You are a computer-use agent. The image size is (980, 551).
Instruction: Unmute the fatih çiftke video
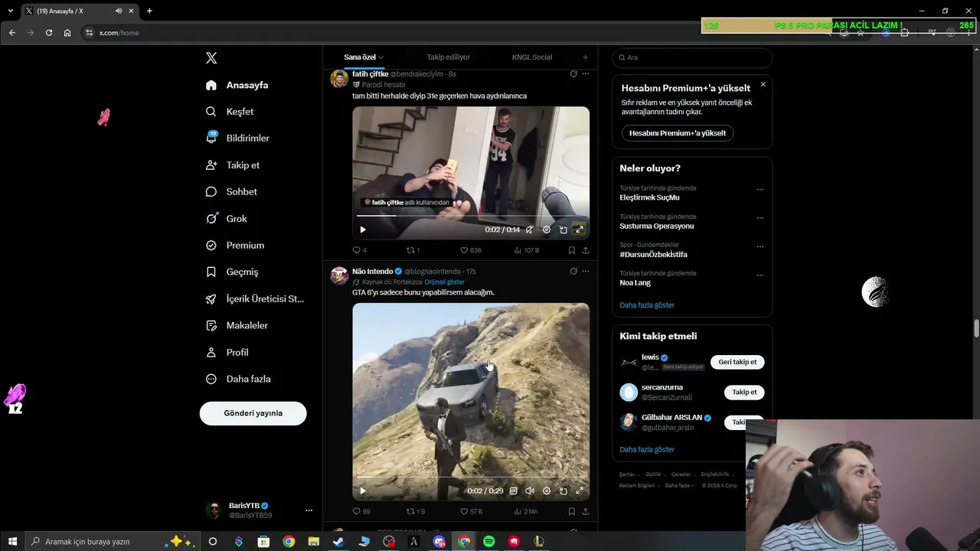(529, 230)
